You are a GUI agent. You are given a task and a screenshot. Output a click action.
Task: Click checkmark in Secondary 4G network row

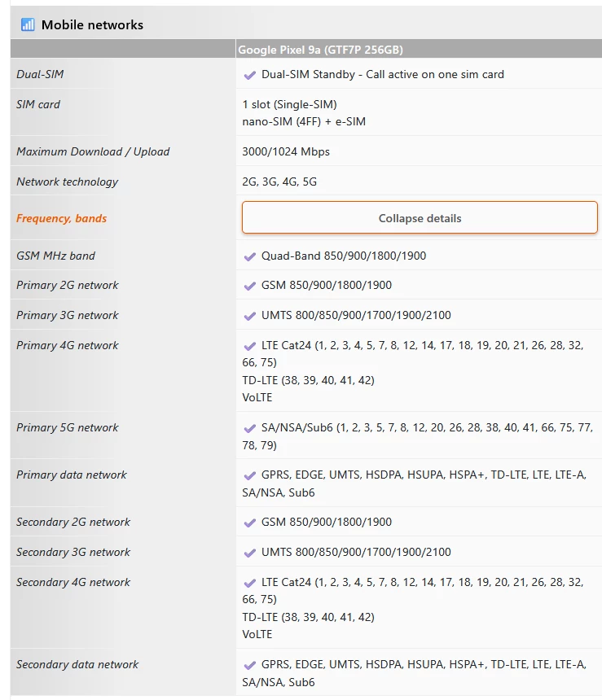tap(250, 583)
